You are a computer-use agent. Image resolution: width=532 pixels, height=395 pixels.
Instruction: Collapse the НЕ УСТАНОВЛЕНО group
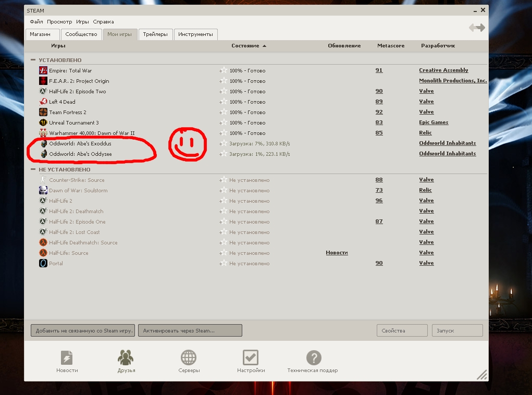click(x=33, y=169)
